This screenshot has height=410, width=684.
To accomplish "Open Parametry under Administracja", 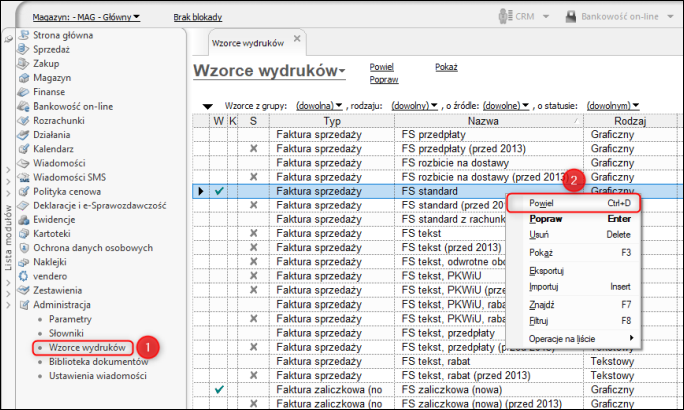I will point(70,319).
